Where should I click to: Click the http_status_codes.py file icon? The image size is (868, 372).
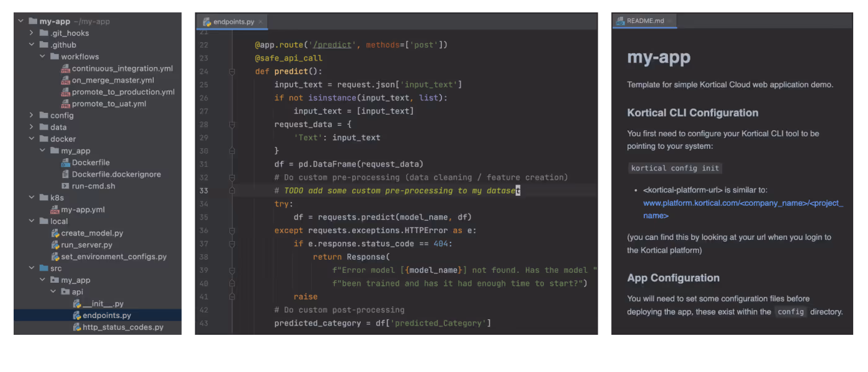(x=76, y=327)
